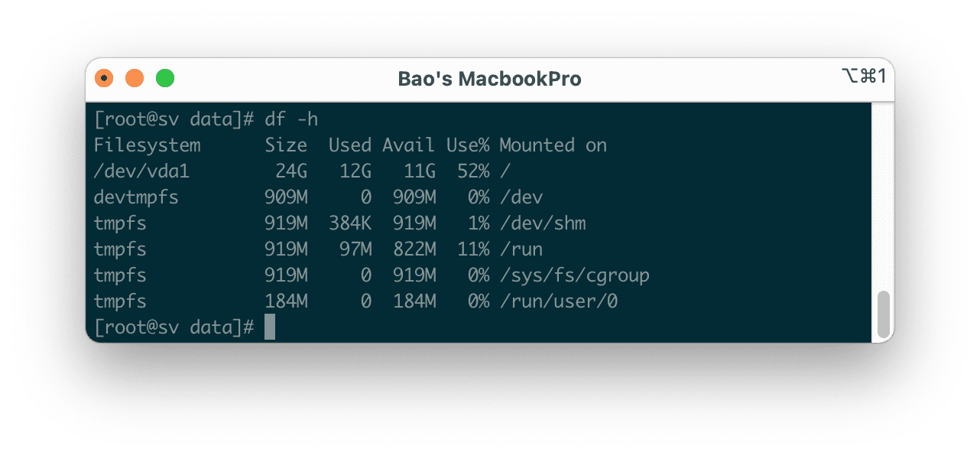Click the "Bao's MacbookPro" window title
The height and width of the screenshot is (456, 980).
[489, 79]
